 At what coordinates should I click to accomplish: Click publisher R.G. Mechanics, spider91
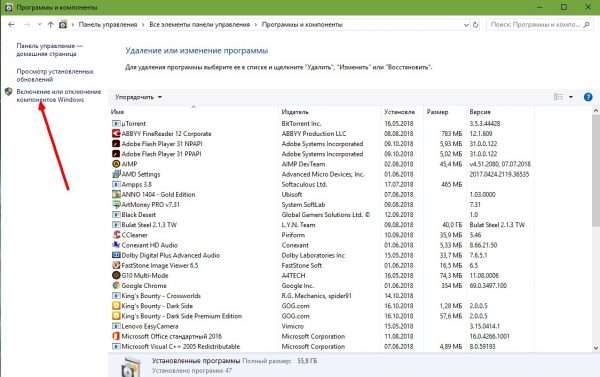pos(316,296)
